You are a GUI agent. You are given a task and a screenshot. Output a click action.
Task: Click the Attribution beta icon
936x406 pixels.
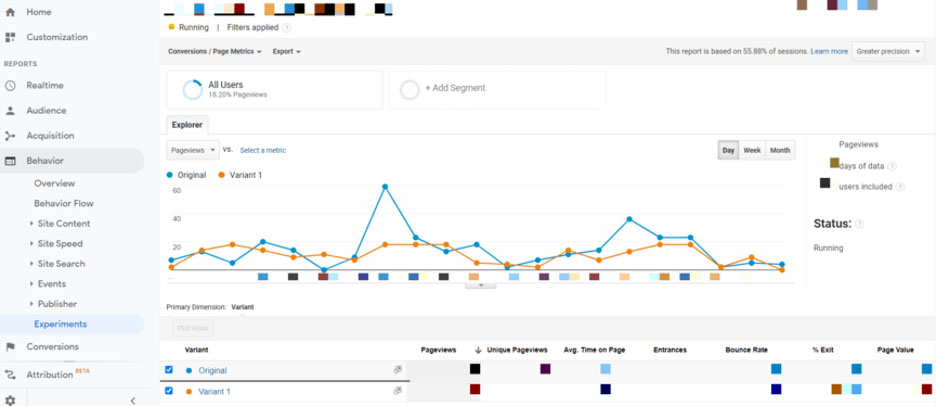coord(10,375)
